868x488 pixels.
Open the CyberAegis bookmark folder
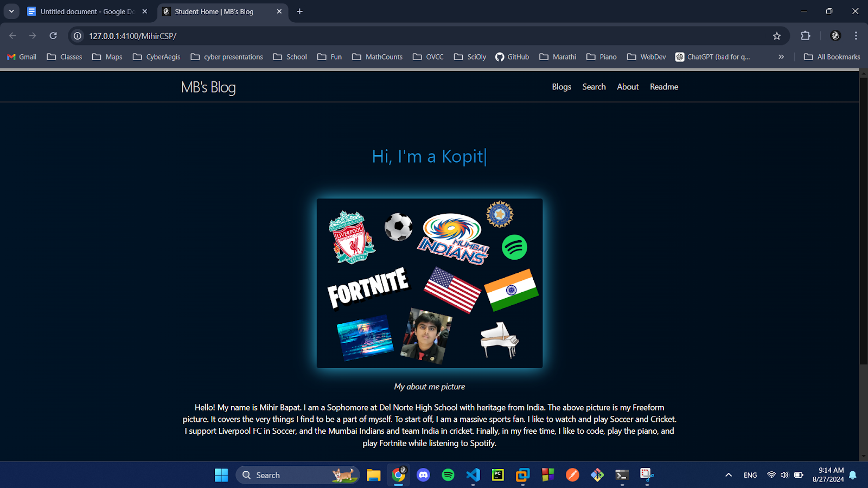(156, 57)
